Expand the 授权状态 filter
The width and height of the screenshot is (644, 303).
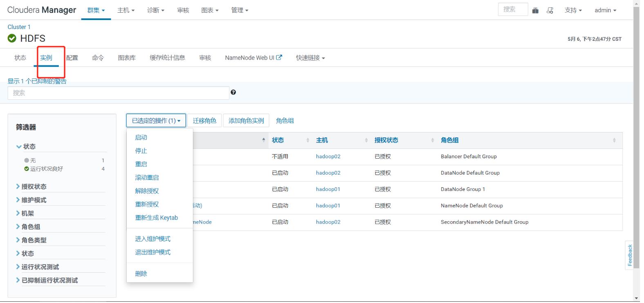tap(31, 186)
